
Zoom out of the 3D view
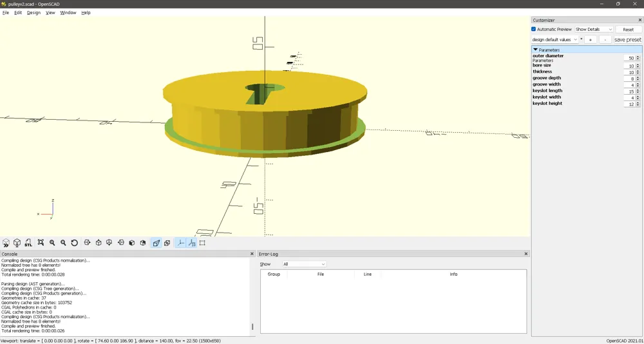63,243
